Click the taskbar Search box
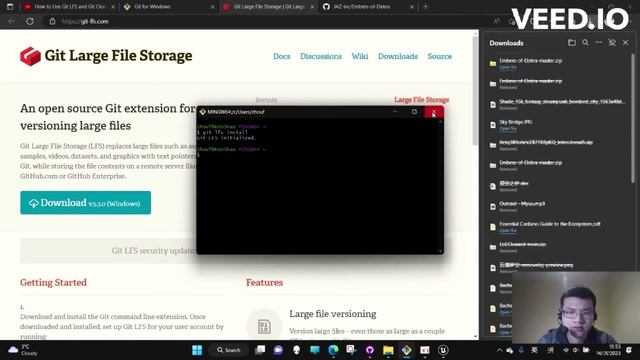 click(x=229, y=350)
